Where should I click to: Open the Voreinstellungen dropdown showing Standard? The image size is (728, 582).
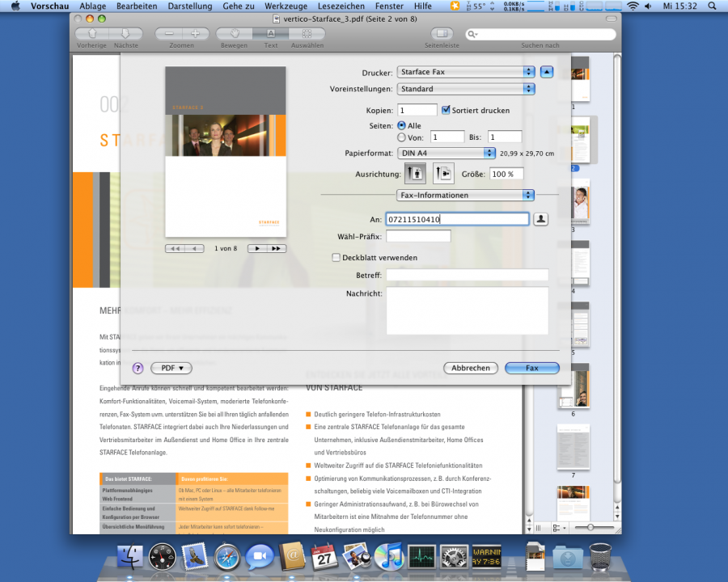pos(466,89)
